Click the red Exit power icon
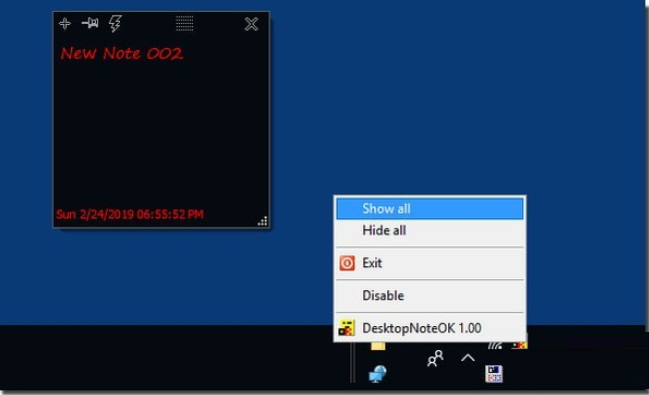 [x=347, y=263]
